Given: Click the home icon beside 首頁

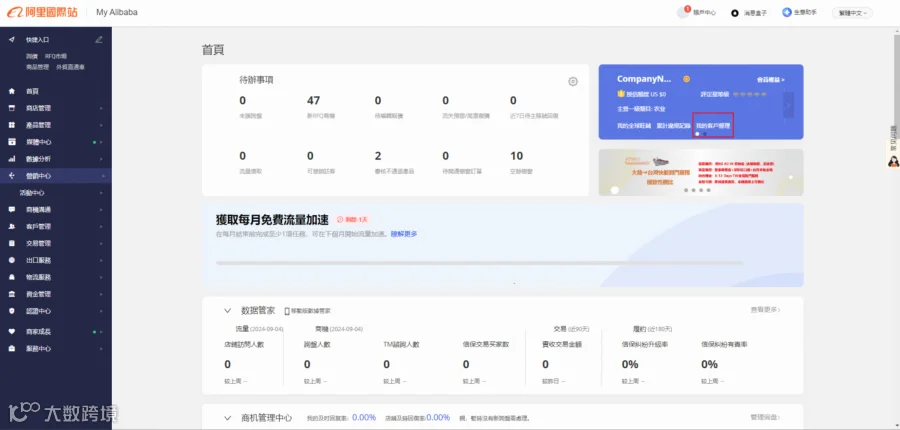Looking at the screenshot, I should click(x=12, y=91).
